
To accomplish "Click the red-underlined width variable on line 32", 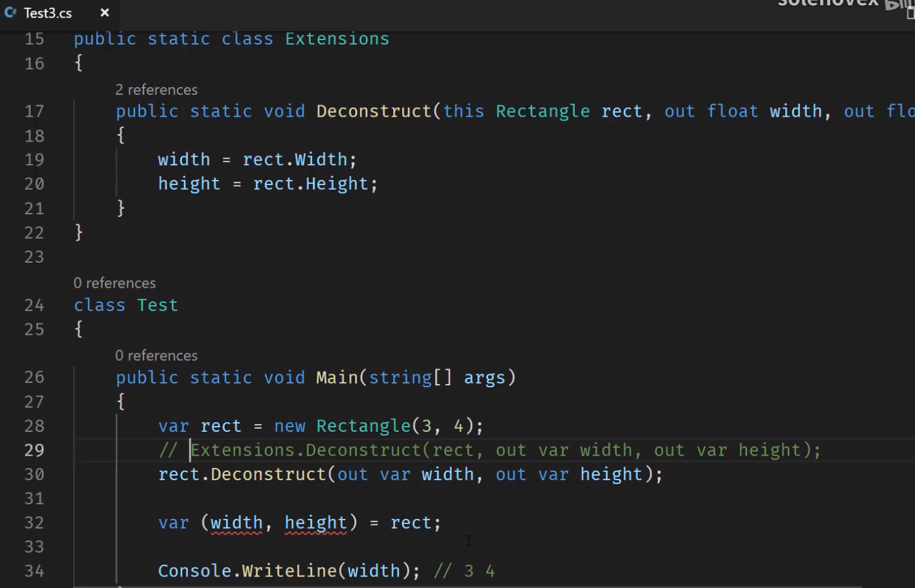I will 236,522.
